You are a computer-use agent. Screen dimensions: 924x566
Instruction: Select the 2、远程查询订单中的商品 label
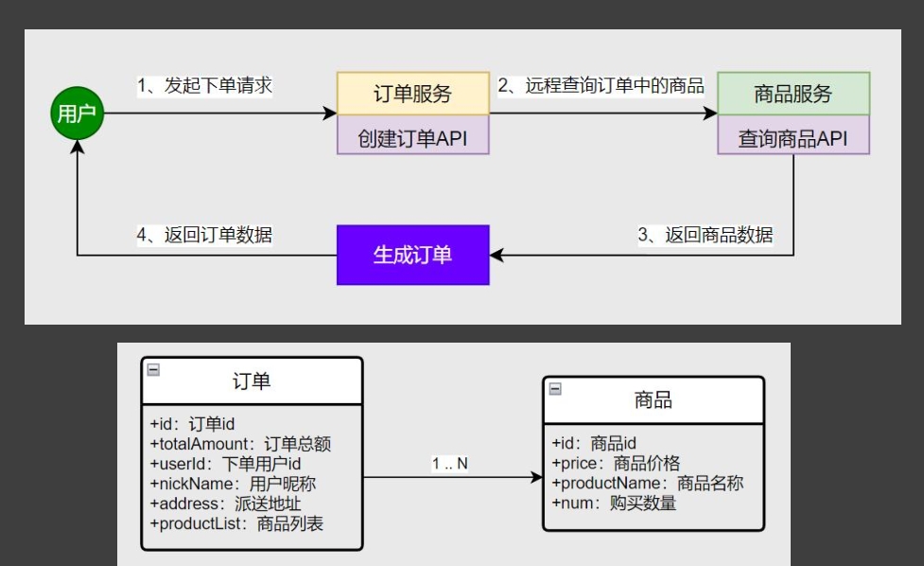pos(601,86)
